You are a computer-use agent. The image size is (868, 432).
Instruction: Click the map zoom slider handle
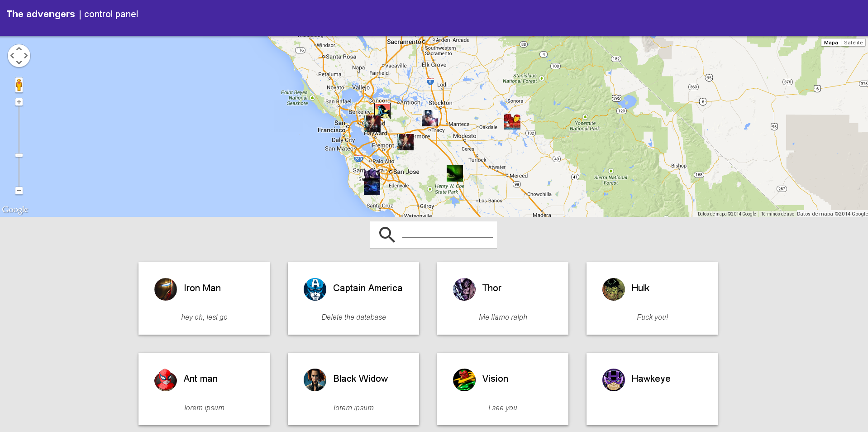pyautogui.click(x=19, y=155)
